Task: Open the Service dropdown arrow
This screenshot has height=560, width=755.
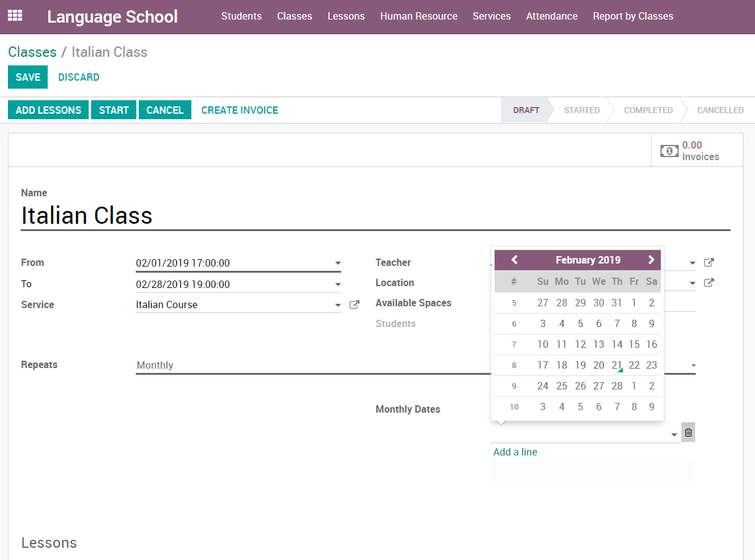Action: 337,305
